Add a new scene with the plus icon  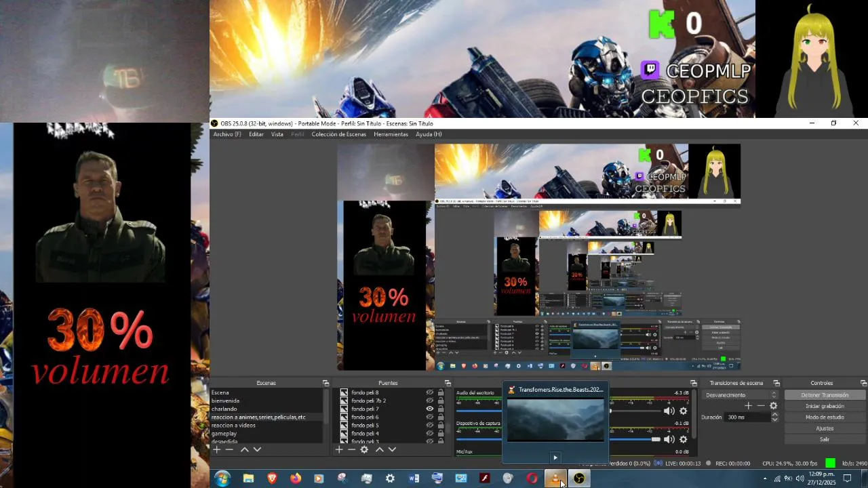[216, 449]
